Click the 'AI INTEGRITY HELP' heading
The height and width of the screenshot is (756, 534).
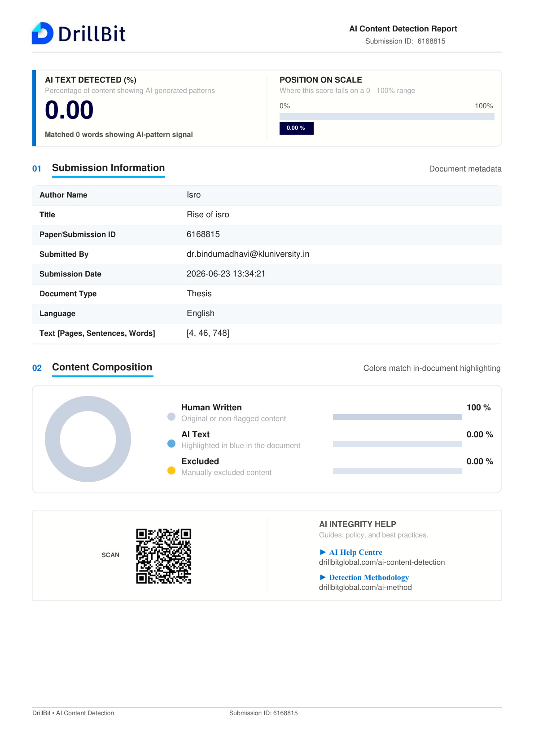point(358,524)
